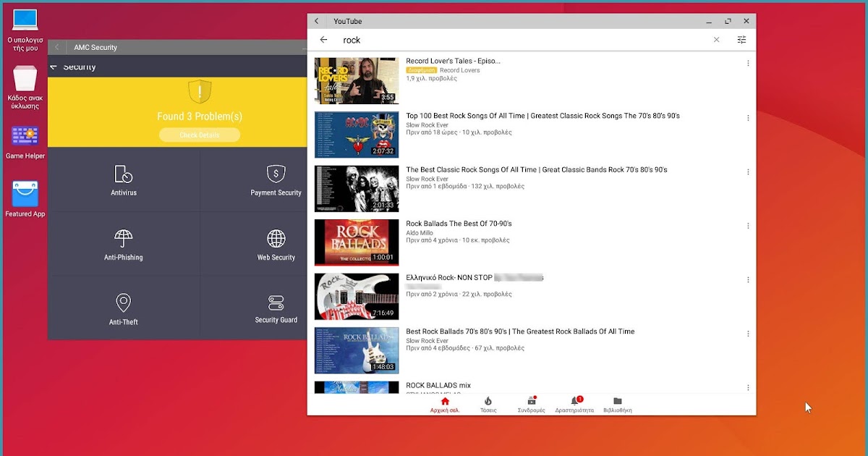Close the YouTube window
Screen dimensions: 868x456
coord(746,21)
